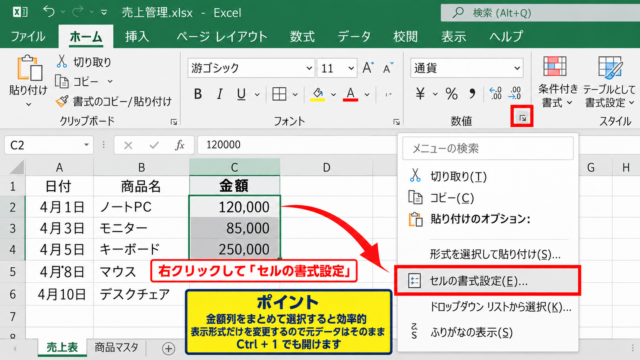
Task: Click the Name Box showing C2
Action: [x=48, y=145]
